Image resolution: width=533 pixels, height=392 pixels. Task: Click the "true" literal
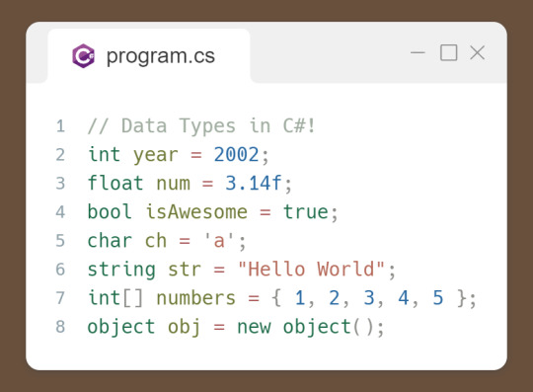coord(306,212)
